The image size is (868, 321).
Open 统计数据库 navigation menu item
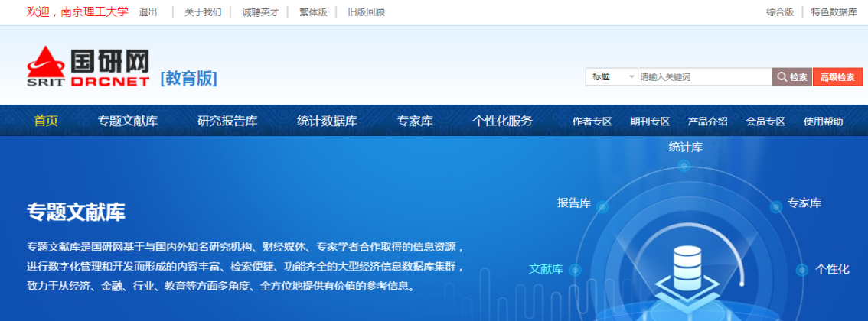point(327,121)
